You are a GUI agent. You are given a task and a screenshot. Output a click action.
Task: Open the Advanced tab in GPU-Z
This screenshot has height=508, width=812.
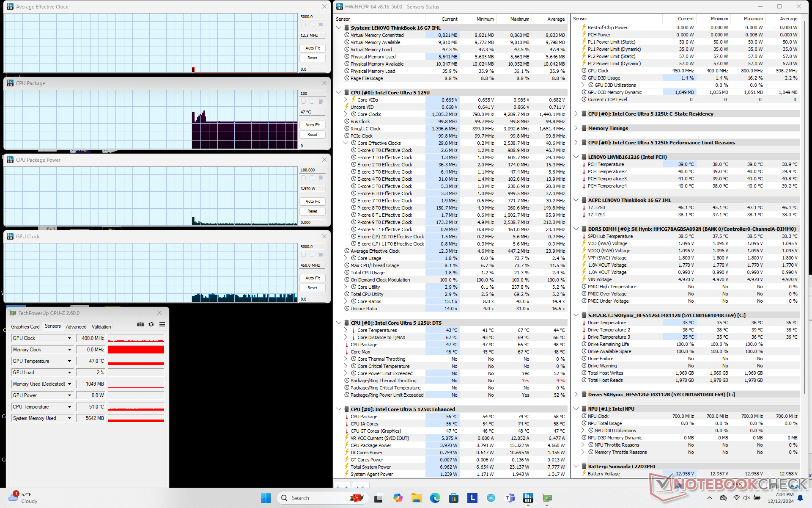(x=76, y=326)
